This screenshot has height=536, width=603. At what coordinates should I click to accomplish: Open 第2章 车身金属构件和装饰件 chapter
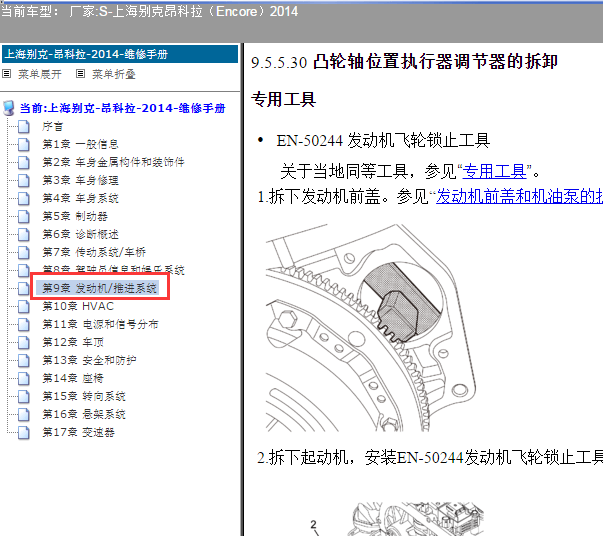[x=113, y=162]
